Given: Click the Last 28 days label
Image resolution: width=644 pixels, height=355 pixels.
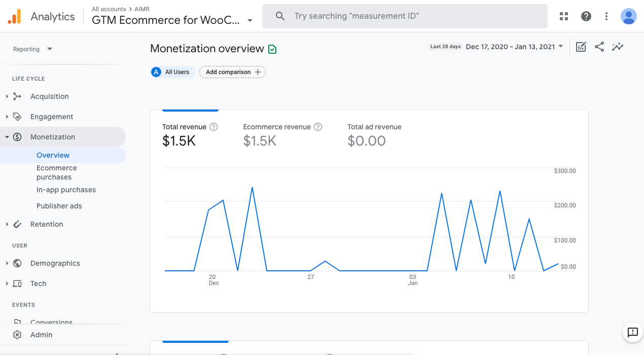Looking at the screenshot, I should [x=445, y=47].
